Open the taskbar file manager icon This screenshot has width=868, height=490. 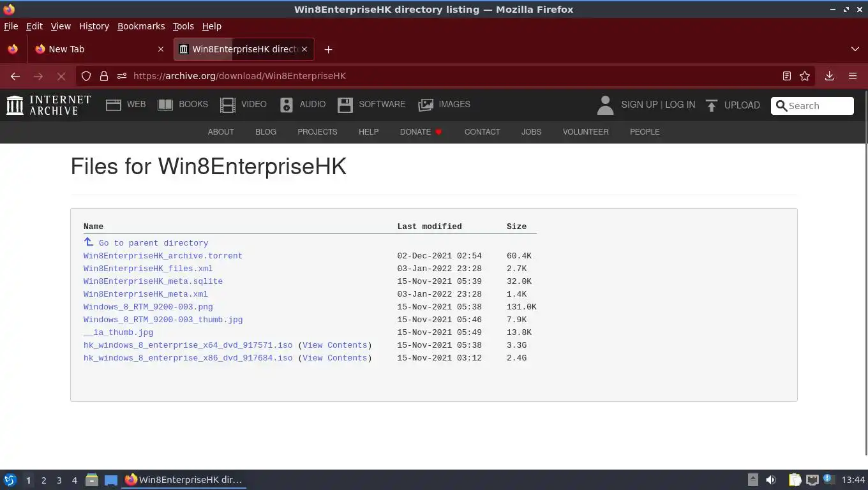tap(92, 480)
